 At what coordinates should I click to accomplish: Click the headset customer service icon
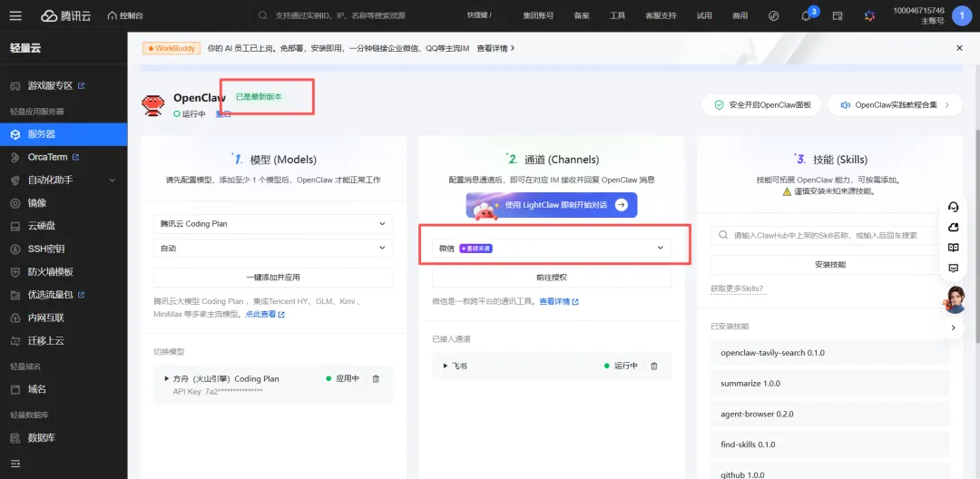[953, 208]
